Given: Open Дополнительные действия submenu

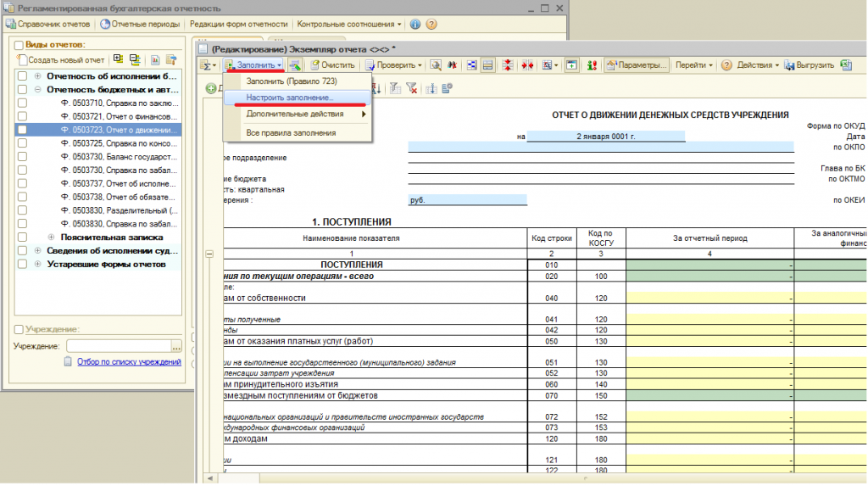Looking at the screenshot, I should 297,115.
